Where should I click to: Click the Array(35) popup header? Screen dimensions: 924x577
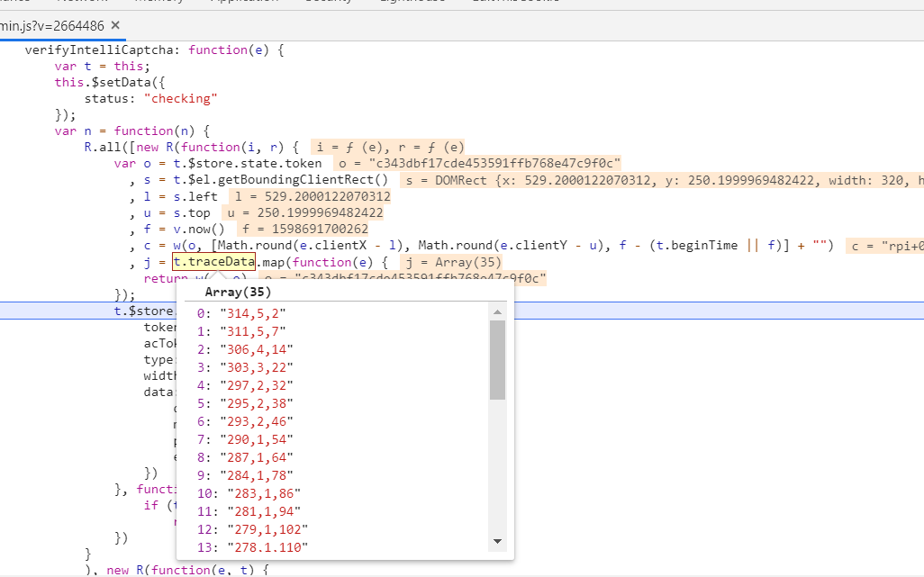[x=239, y=292]
